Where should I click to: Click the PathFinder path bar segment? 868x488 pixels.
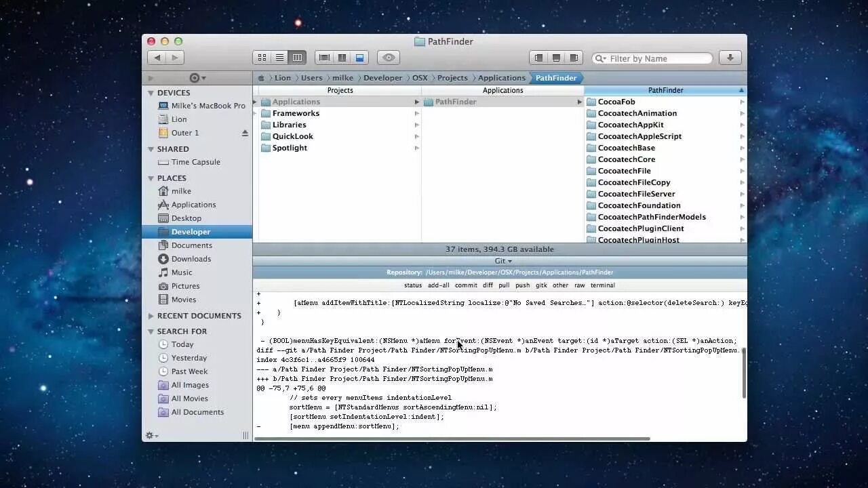pyautogui.click(x=556, y=78)
